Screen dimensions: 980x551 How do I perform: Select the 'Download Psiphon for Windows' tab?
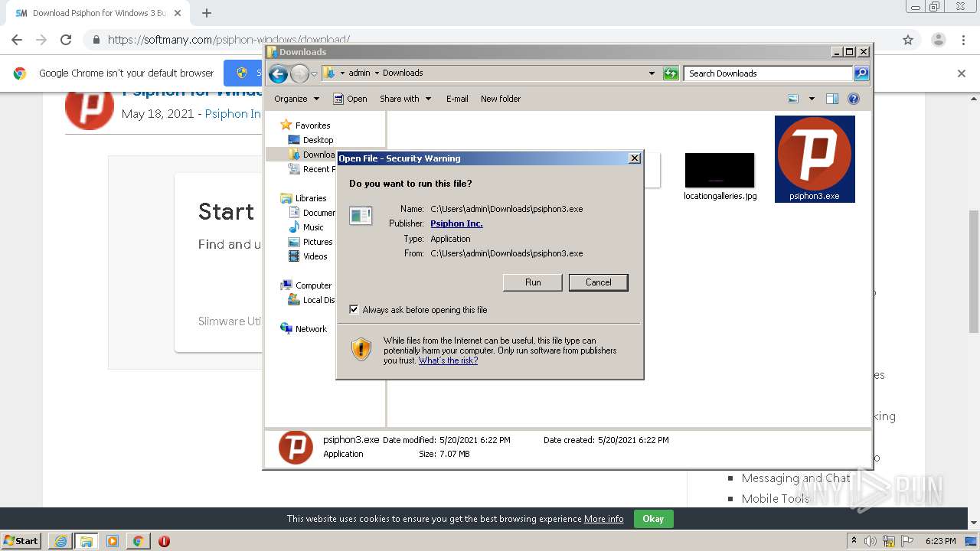click(100, 13)
